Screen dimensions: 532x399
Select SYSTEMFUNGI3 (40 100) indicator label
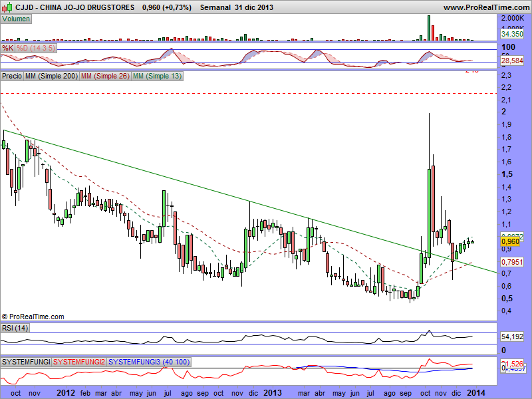(149, 362)
